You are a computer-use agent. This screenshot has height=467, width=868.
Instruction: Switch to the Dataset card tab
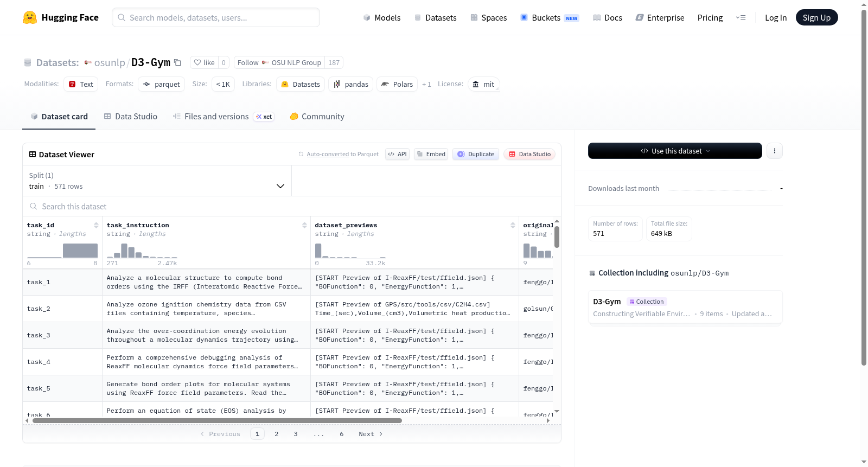point(59,117)
